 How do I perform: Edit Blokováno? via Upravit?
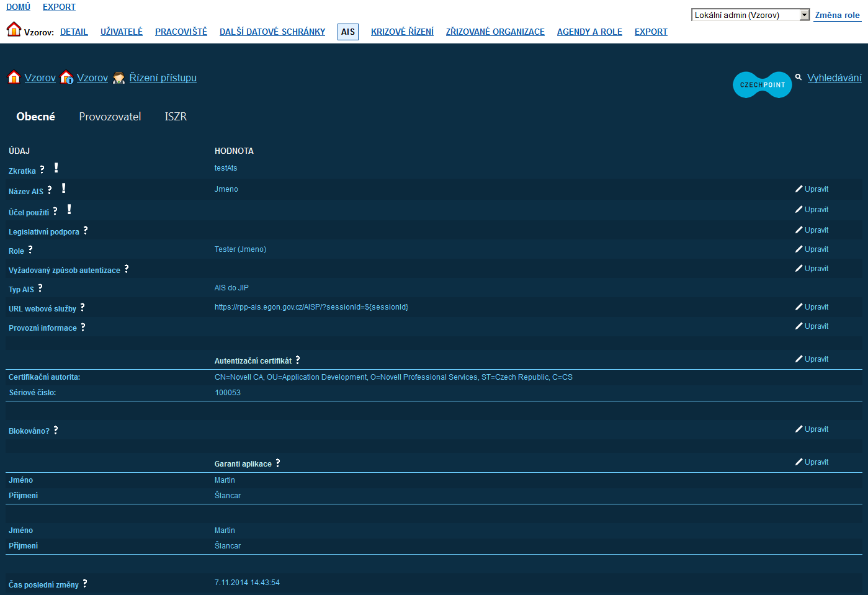pyautogui.click(x=812, y=429)
